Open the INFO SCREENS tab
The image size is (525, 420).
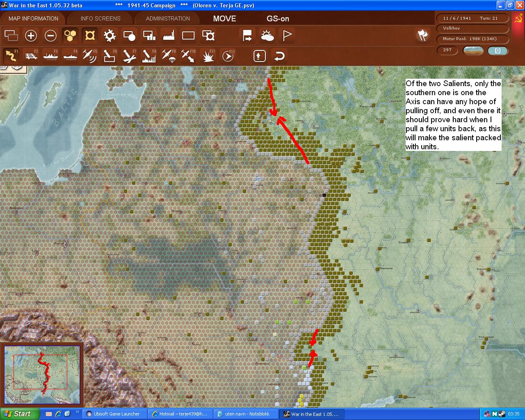(x=100, y=18)
